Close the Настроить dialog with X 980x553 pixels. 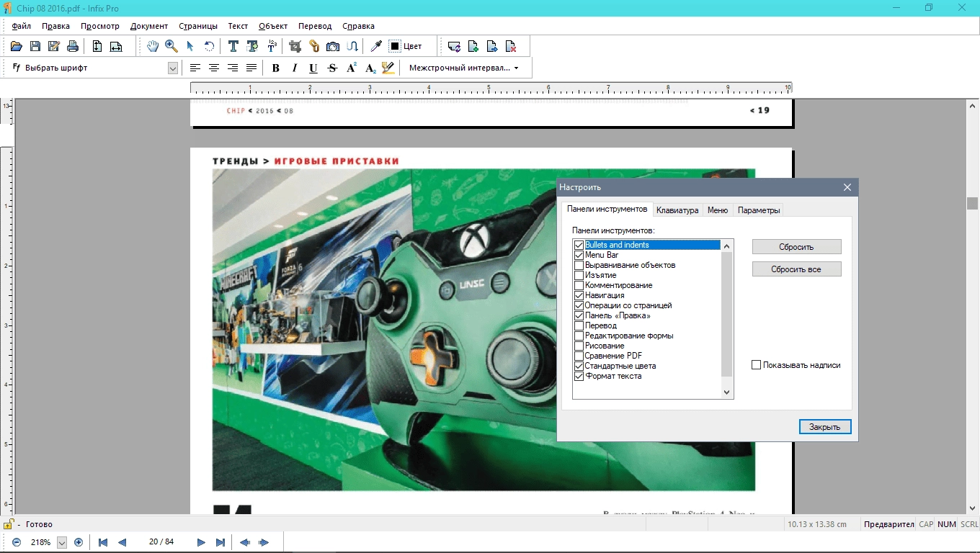click(x=847, y=187)
